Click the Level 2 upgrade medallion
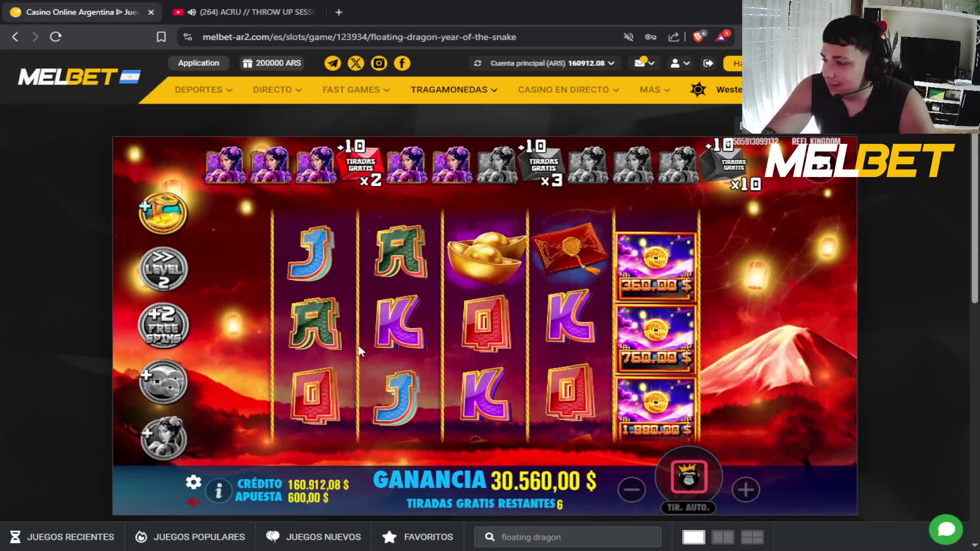980x551 pixels. pos(163,269)
